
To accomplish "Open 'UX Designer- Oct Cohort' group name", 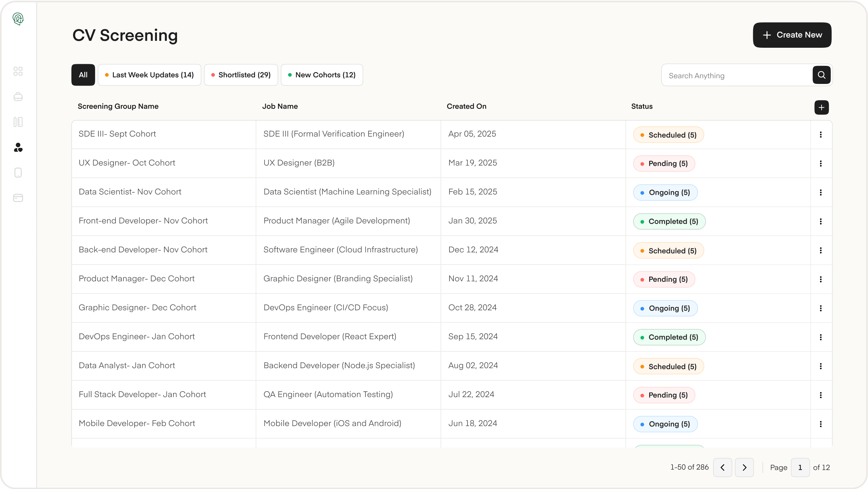I will [x=127, y=163].
